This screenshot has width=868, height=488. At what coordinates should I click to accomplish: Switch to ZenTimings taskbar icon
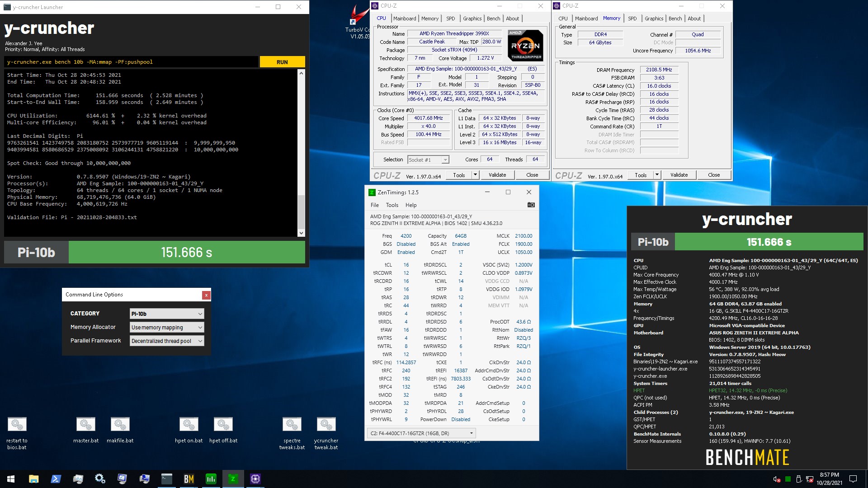click(x=233, y=479)
